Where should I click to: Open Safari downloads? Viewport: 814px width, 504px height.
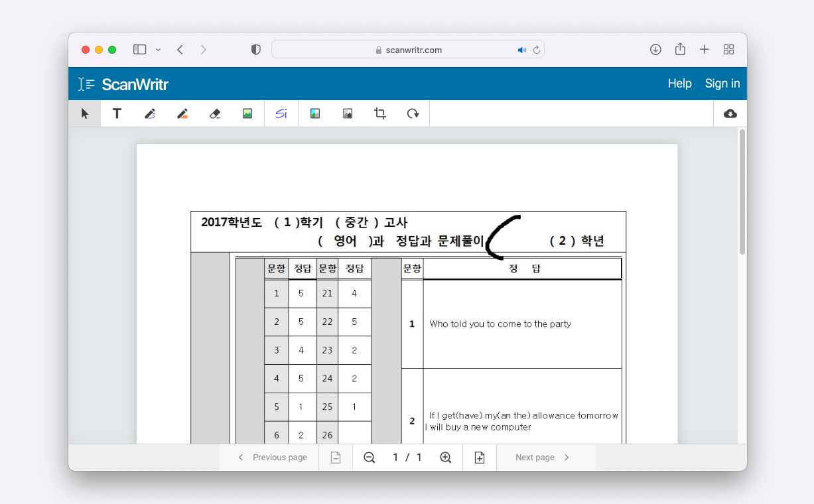(x=655, y=50)
